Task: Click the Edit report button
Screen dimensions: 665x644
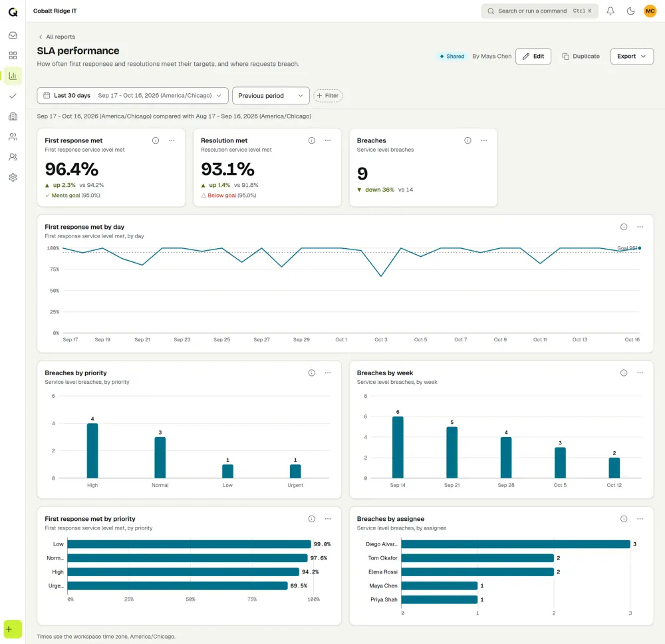Action: tap(533, 56)
